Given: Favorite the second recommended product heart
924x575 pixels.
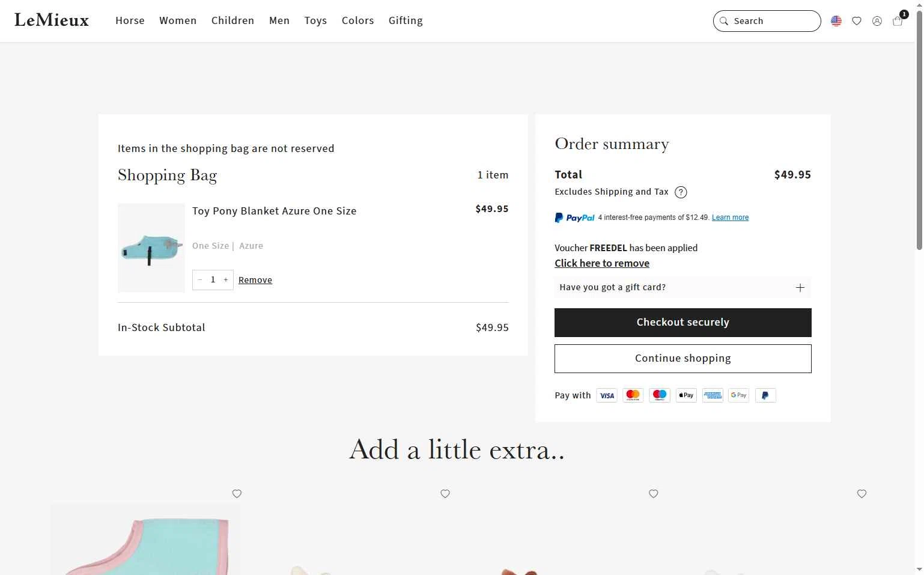Looking at the screenshot, I should point(445,494).
